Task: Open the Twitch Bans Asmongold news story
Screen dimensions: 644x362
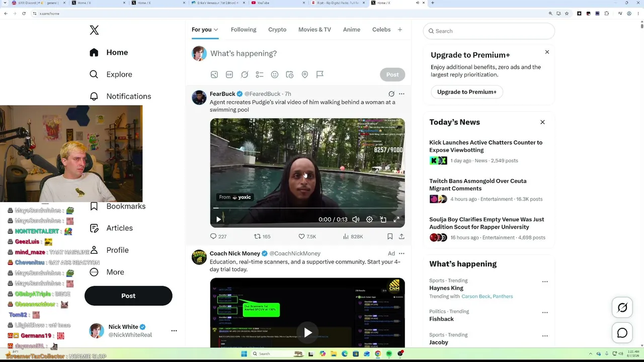Action: click(x=478, y=185)
